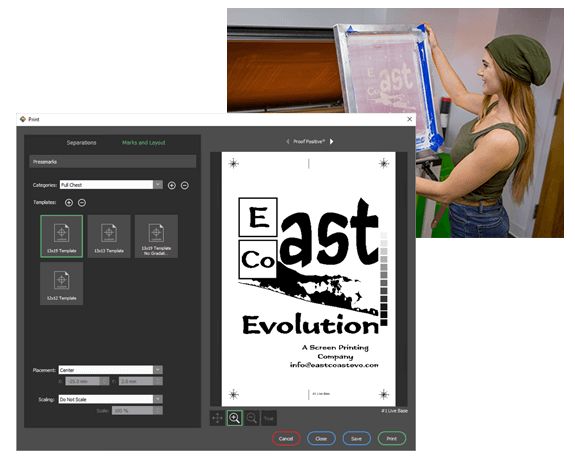The width and height of the screenshot is (575, 460).
Task: Select the 13x19 Template No Gradient thumbnail
Action: tap(156, 236)
